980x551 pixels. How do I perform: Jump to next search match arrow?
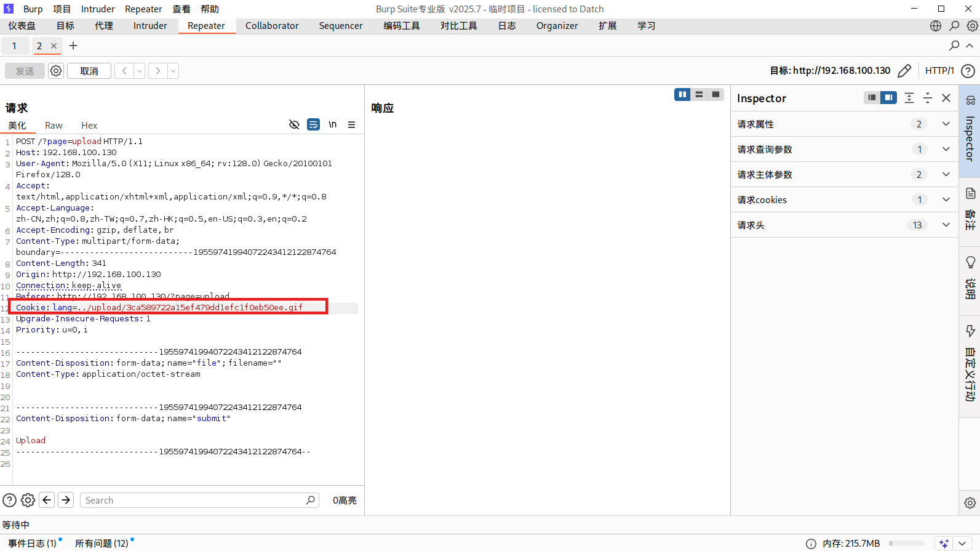point(66,500)
